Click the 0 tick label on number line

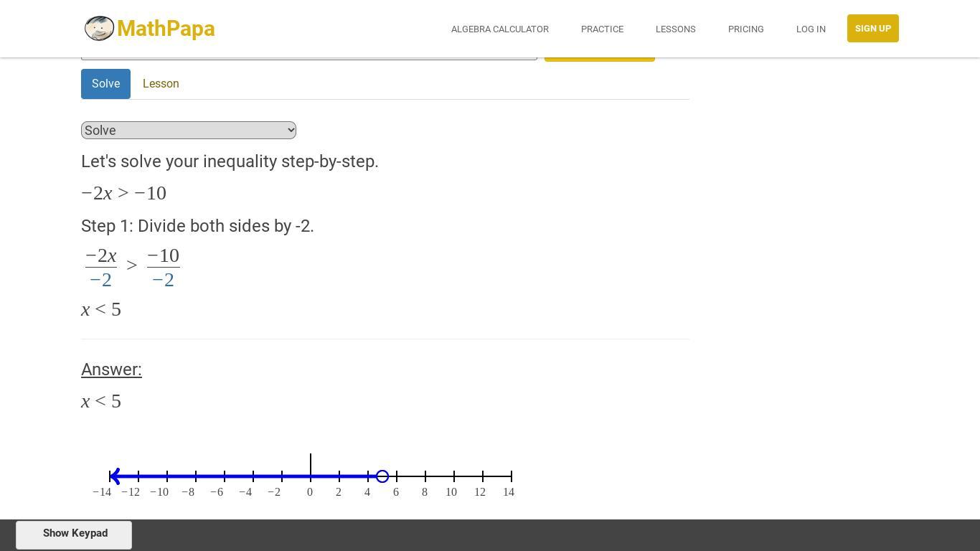(310, 492)
